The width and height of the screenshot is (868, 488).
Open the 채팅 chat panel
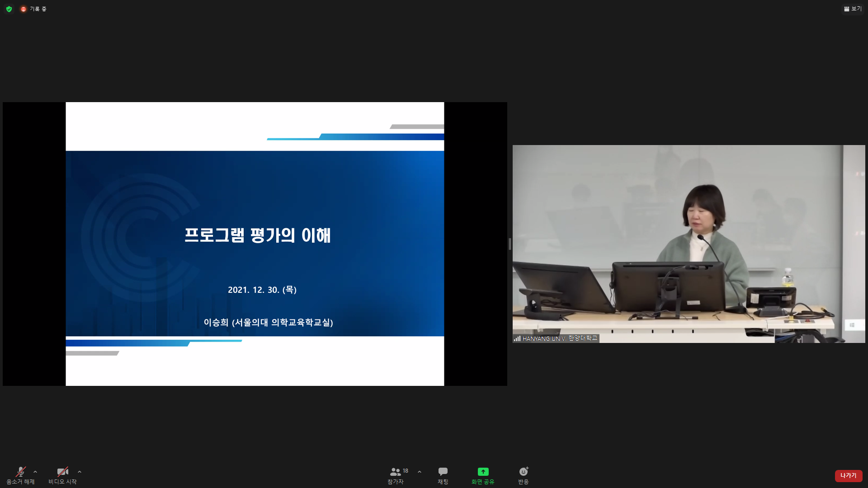[x=443, y=476]
